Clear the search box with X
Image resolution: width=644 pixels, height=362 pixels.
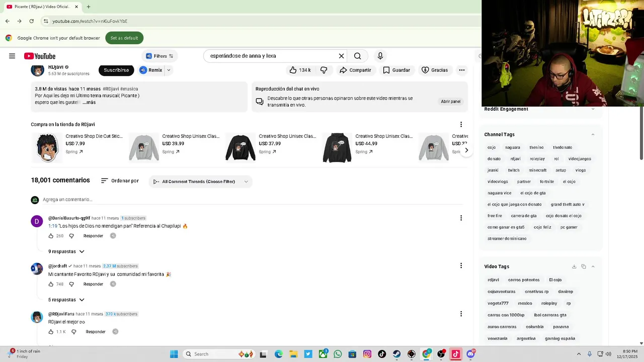341,56
